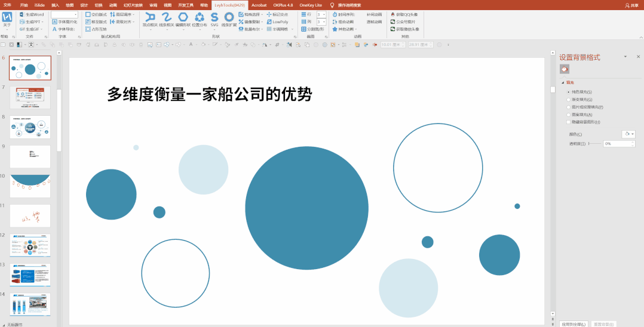
Task: Click the 分割图形 split shape icon
Action: pyautogui.click(x=304, y=29)
